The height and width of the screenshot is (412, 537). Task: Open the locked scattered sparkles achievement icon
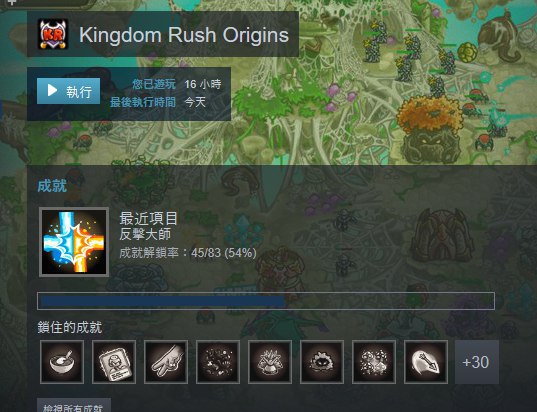(218, 362)
